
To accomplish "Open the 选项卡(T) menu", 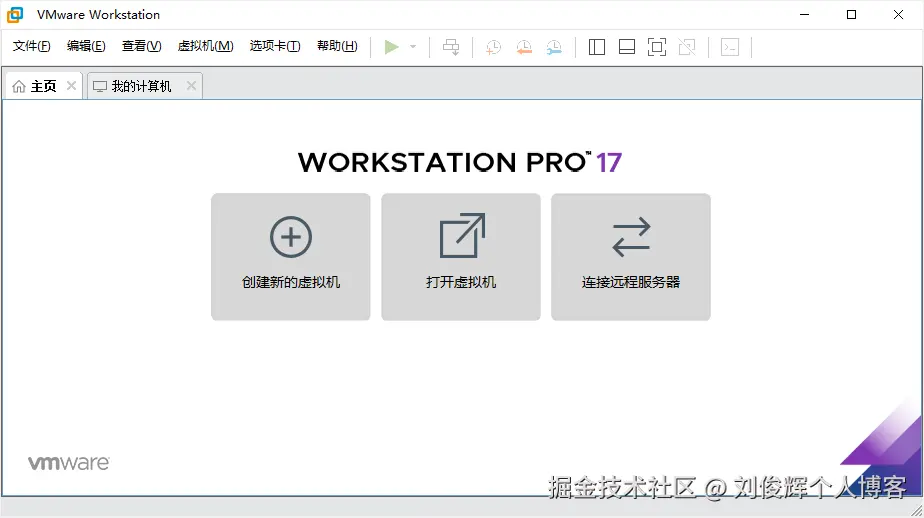I will [275, 46].
